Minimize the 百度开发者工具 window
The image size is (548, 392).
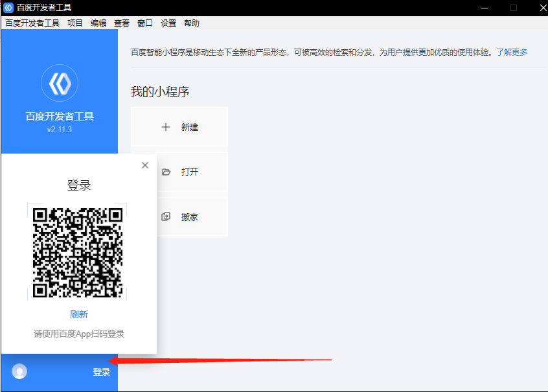(x=485, y=8)
